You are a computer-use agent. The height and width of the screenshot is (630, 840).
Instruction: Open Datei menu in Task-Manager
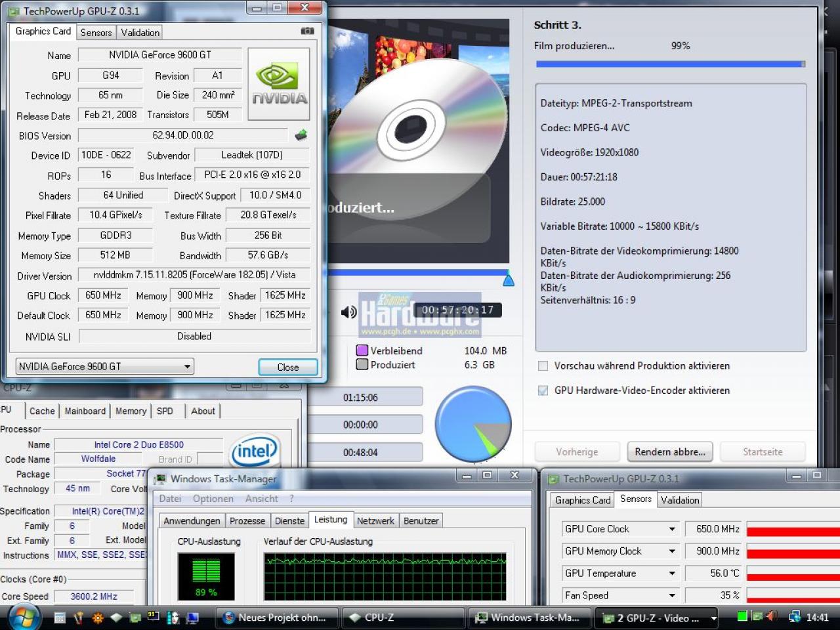(170, 499)
